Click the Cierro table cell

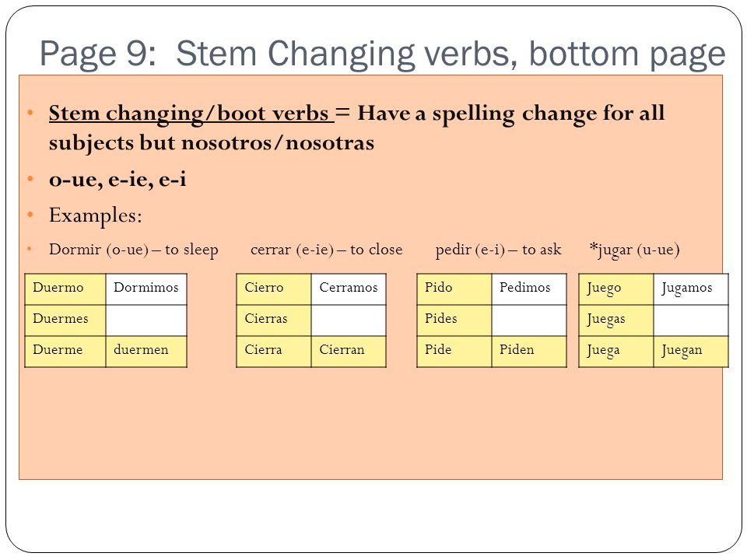click(274, 289)
